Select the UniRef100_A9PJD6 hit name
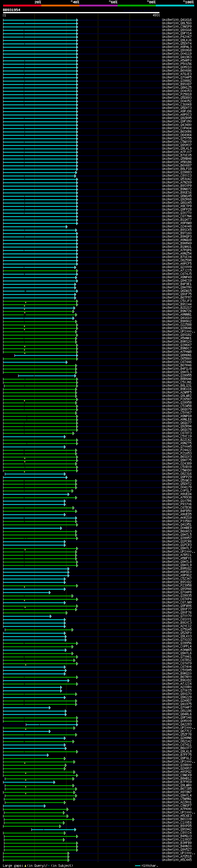This screenshot has width=197, height=868. [177, 111]
